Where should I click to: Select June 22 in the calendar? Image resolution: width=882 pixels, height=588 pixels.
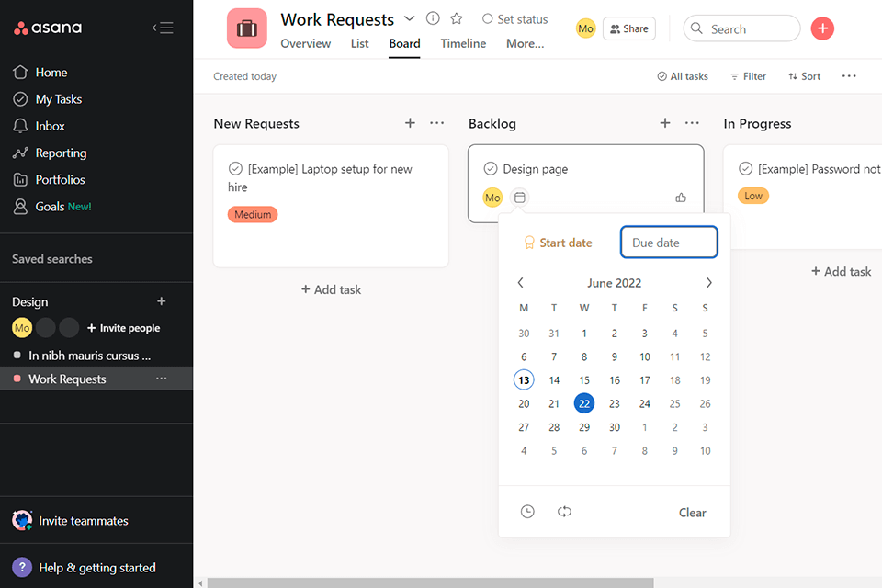tap(584, 403)
